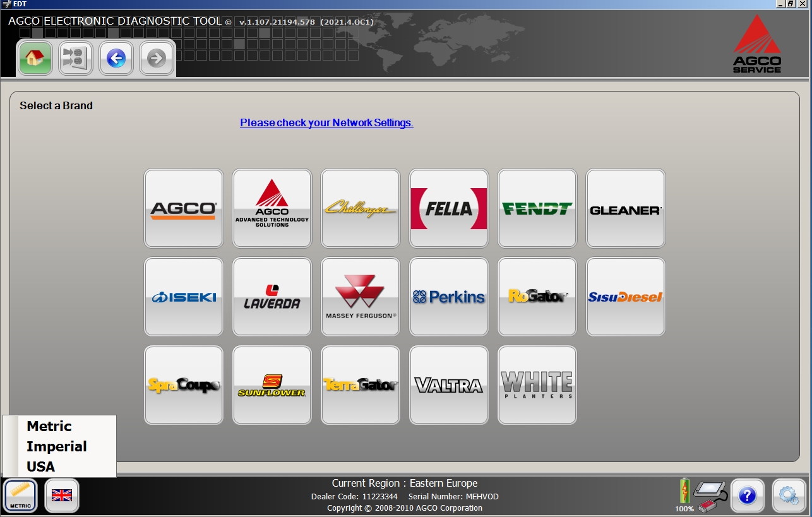Select the Iseki brand tile
812x517 pixels.
pyautogui.click(x=184, y=297)
